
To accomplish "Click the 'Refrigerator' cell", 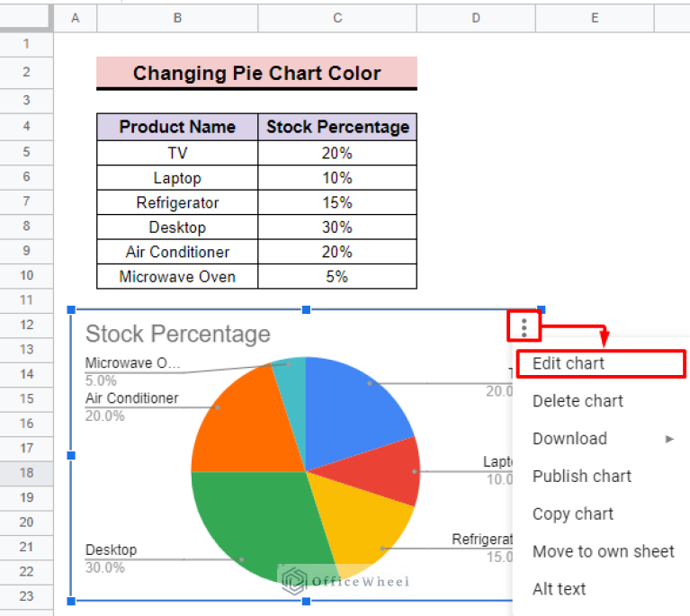I will point(177,202).
